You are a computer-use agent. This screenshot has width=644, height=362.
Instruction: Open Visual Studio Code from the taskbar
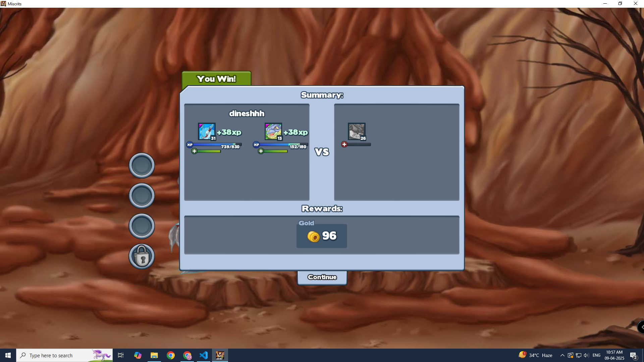click(x=204, y=355)
